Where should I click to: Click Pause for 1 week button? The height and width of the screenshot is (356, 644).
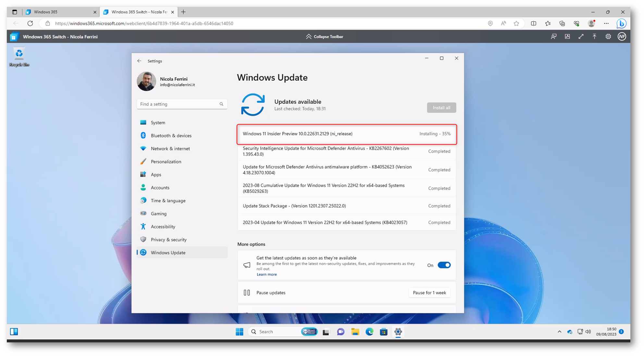429,293
